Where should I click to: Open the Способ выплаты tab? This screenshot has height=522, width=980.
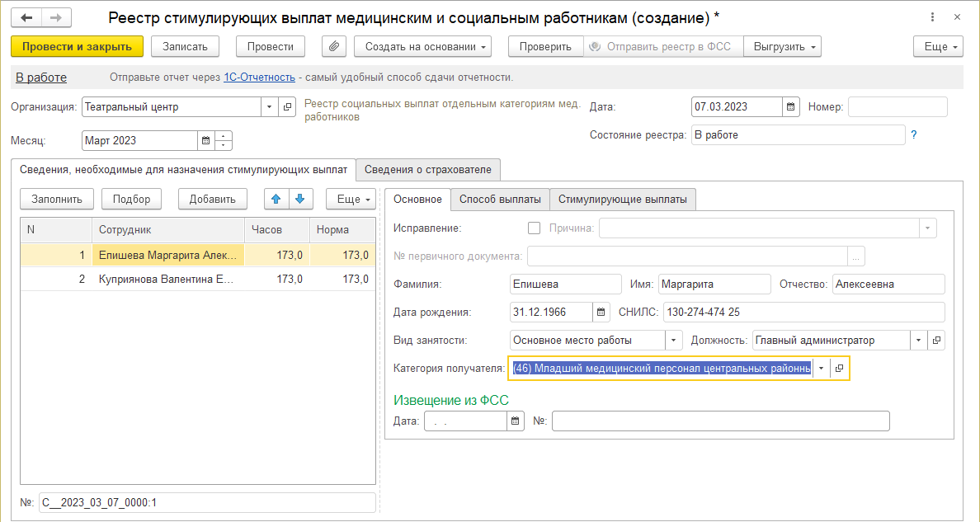500,199
